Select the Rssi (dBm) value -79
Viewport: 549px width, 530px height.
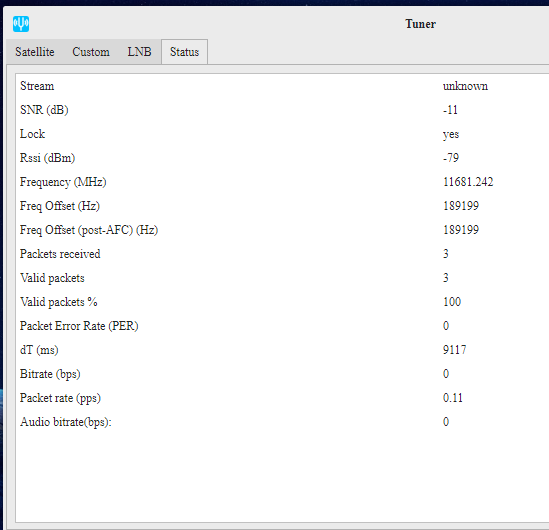click(x=451, y=158)
